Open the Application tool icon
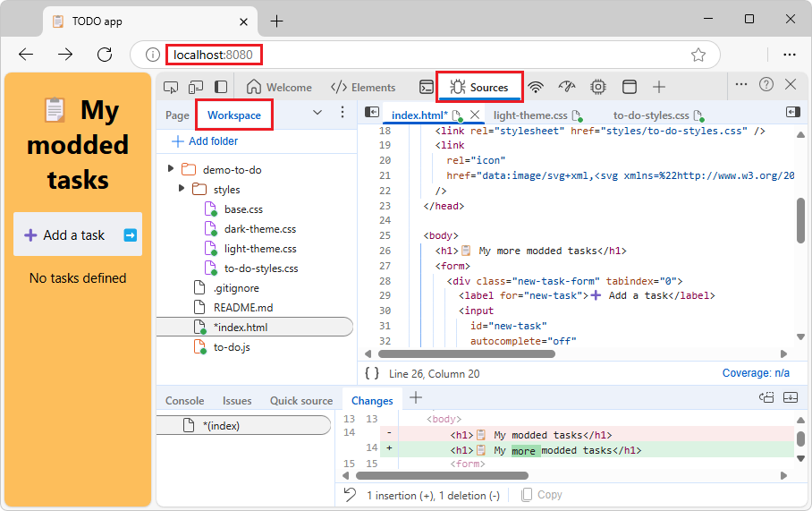This screenshot has width=812, height=511. (x=630, y=87)
